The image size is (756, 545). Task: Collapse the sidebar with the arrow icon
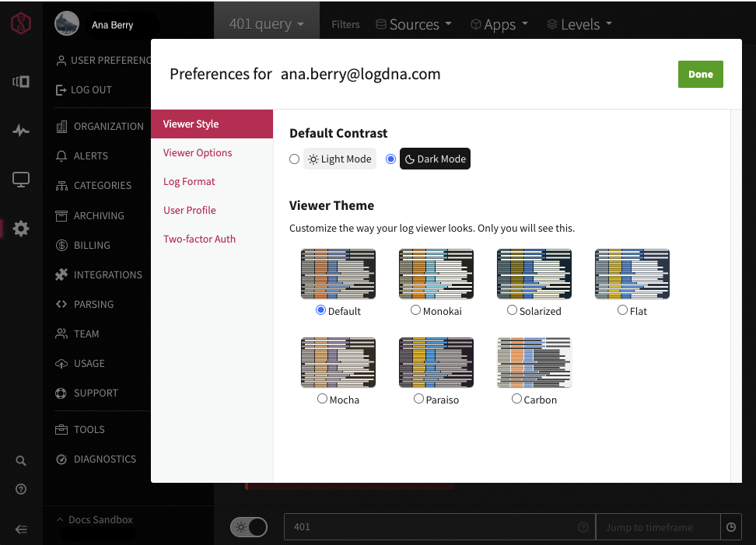point(21,529)
